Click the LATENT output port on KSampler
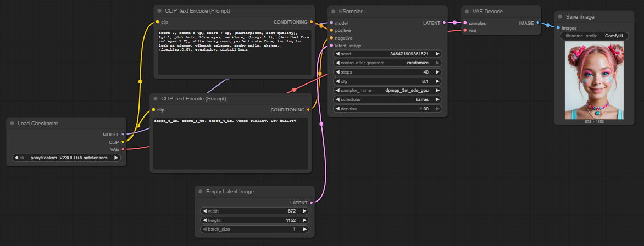Image resolution: width=644 pixels, height=246 pixels. point(444,23)
